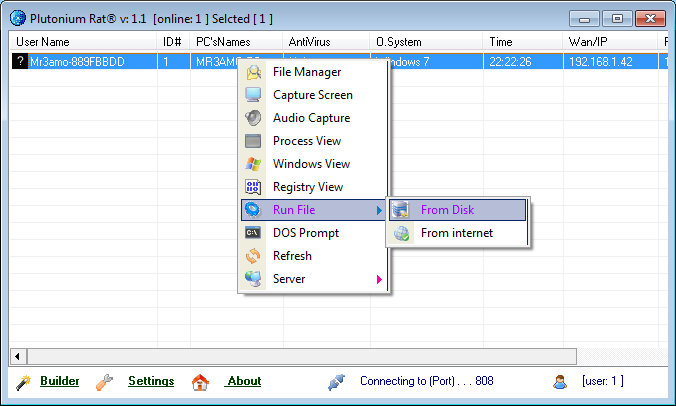Choose Windows View menu entry
This screenshot has width=676, height=406.
[311, 164]
